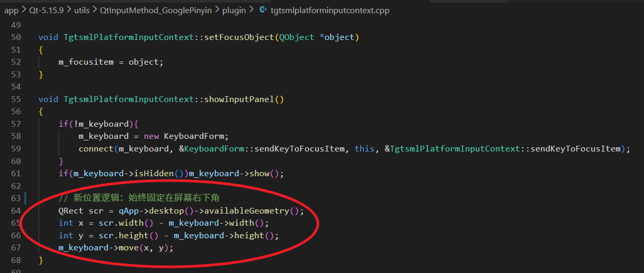
Task: Click line number 59 in the gutter
Action: [x=16, y=149]
